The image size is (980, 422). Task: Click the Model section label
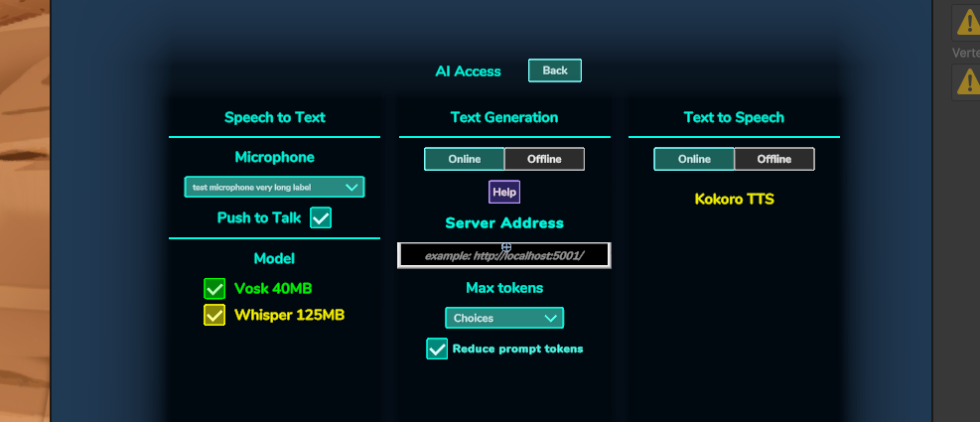[274, 258]
